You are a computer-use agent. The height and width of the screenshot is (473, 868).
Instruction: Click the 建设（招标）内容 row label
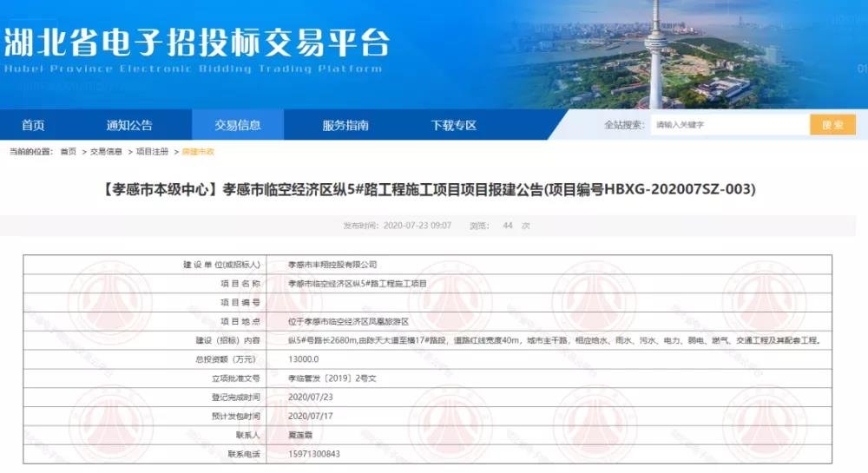[227, 340]
